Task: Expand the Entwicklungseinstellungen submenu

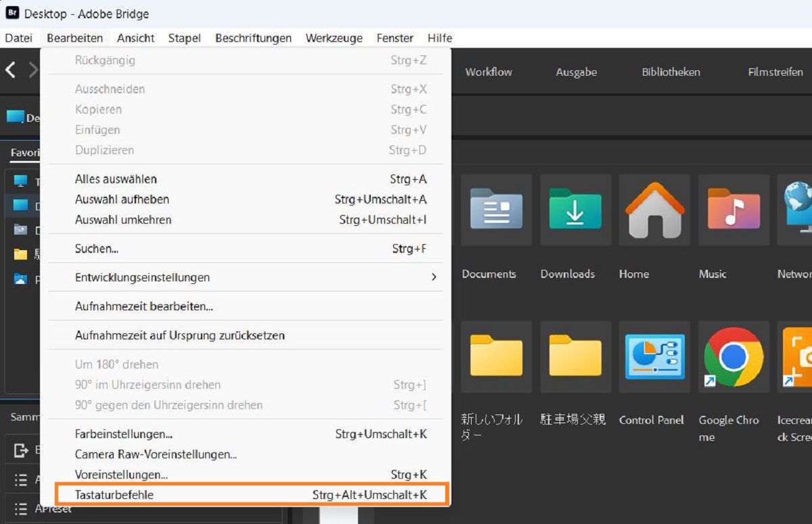Action: [246, 277]
